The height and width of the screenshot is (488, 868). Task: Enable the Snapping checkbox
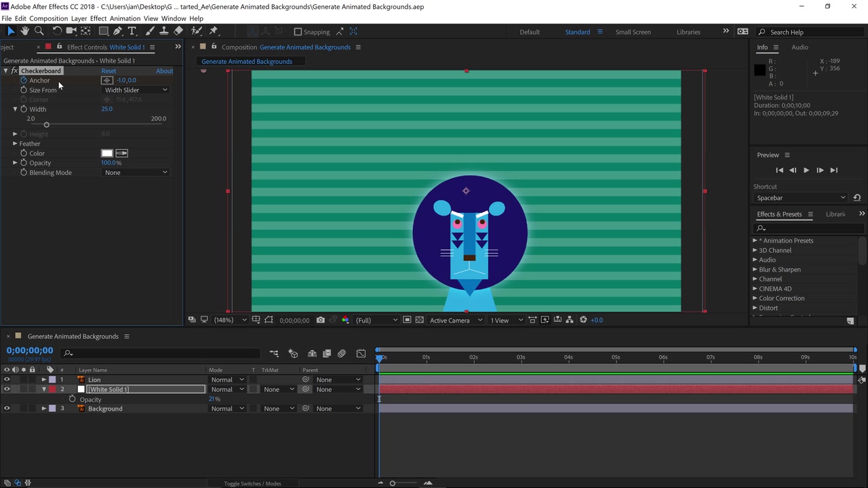click(298, 32)
